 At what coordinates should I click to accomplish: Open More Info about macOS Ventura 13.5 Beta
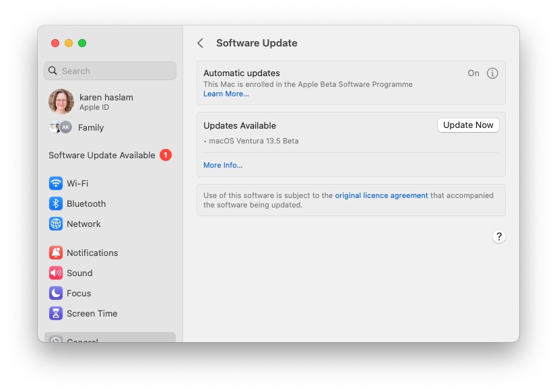[x=222, y=165]
